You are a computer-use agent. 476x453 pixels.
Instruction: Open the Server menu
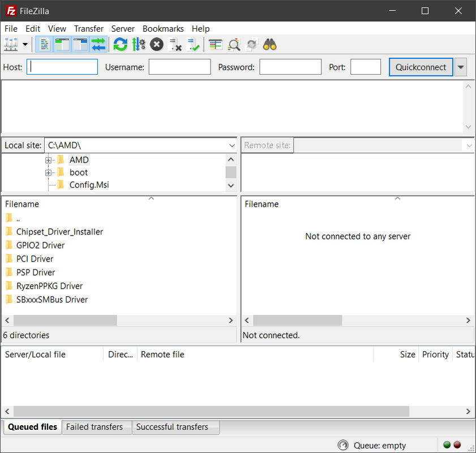123,28
